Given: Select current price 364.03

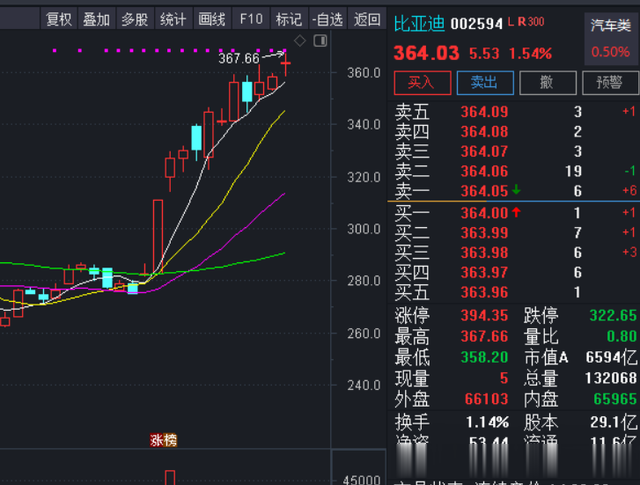Looking at the screenshot, I should pos(427,53).
